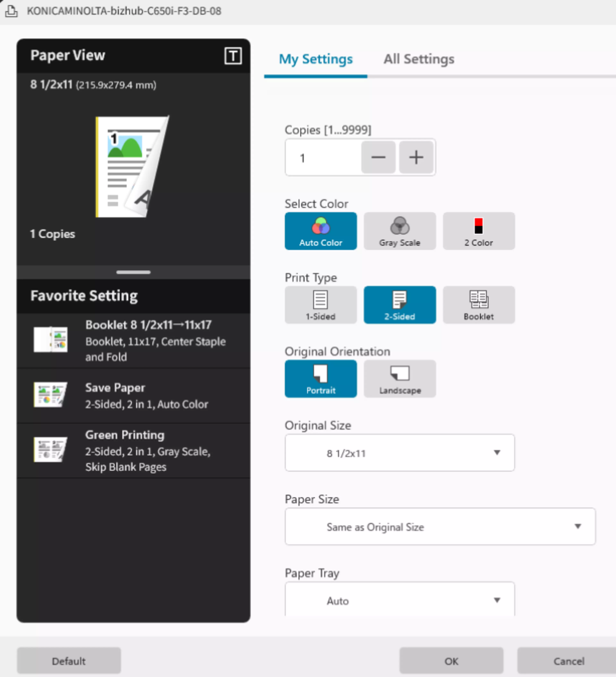Image resolution: width=616 pixels, height=677 pixels.
Task: Select the 1-Sided print type icon
Action: point(320,305)
